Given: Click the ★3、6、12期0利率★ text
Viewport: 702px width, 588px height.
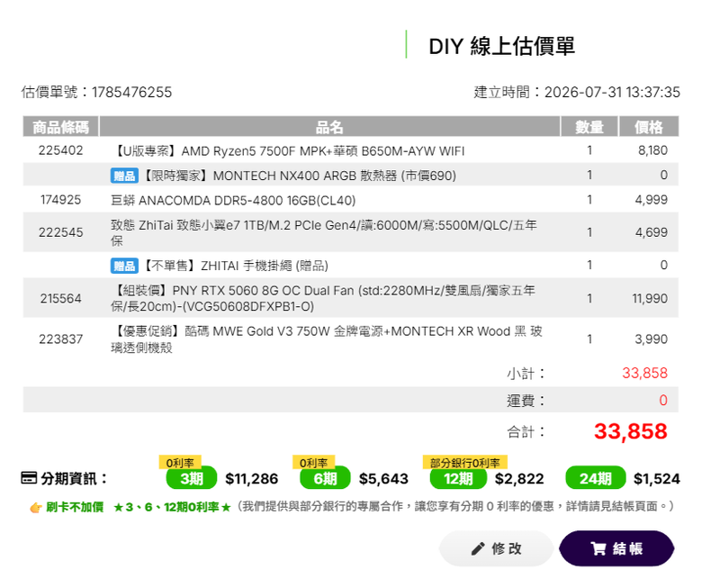Looking at the screenshot, I should point(173,507).
